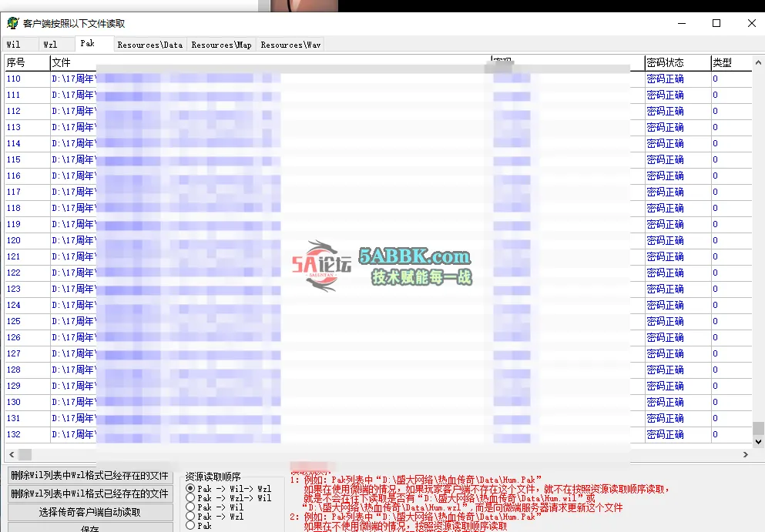Click the 密码状态 column header
765x532 pixels.
678,62
